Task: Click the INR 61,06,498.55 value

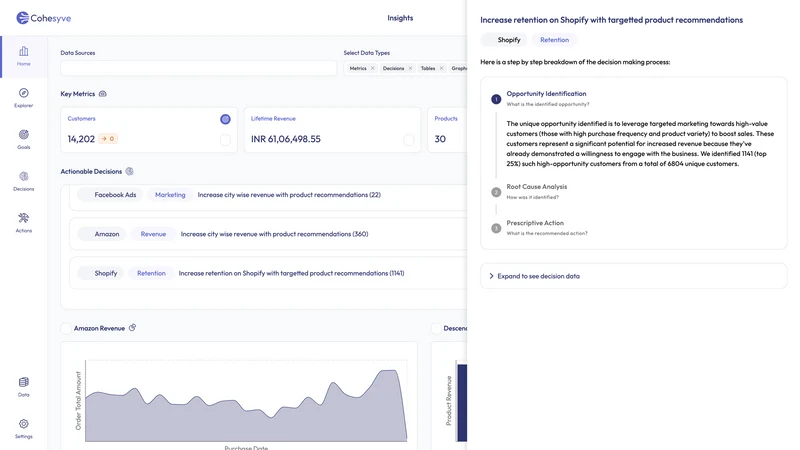Action: 286,139
